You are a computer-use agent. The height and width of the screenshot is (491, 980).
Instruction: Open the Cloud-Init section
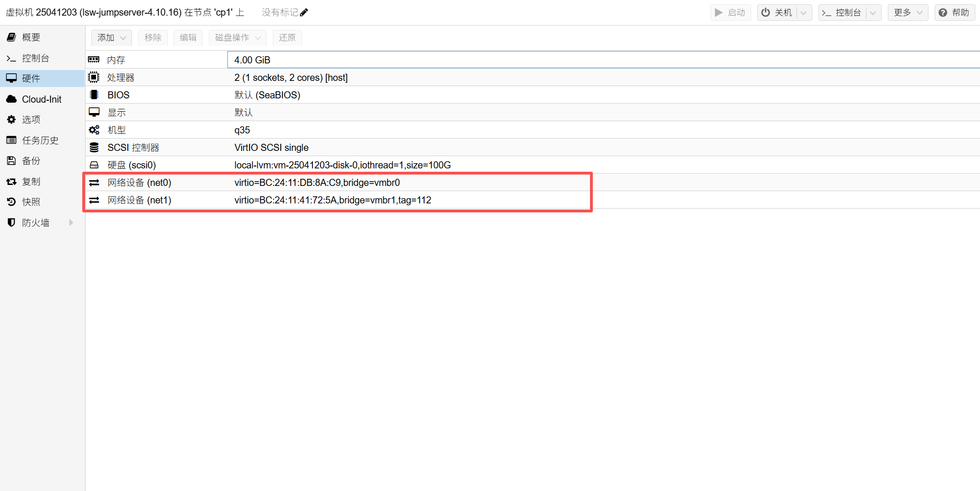point(42,99)
